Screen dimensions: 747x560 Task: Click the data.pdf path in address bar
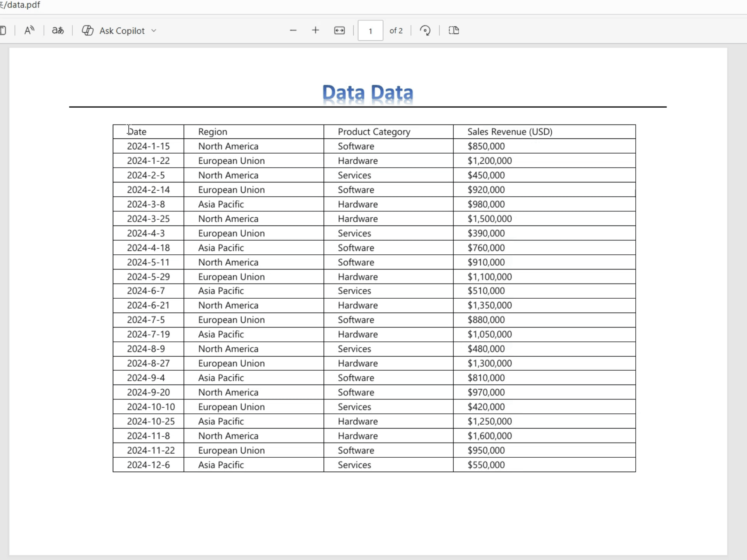[x=21, y=5]
